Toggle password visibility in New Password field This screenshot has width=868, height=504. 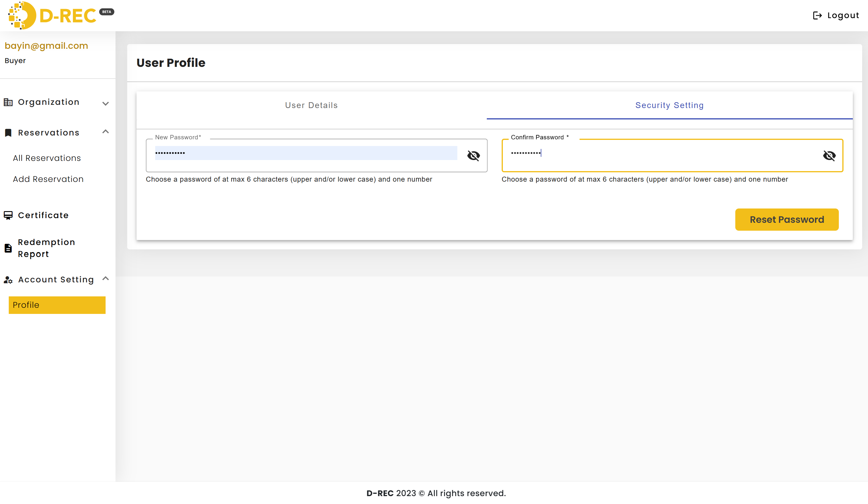(473, 155)
